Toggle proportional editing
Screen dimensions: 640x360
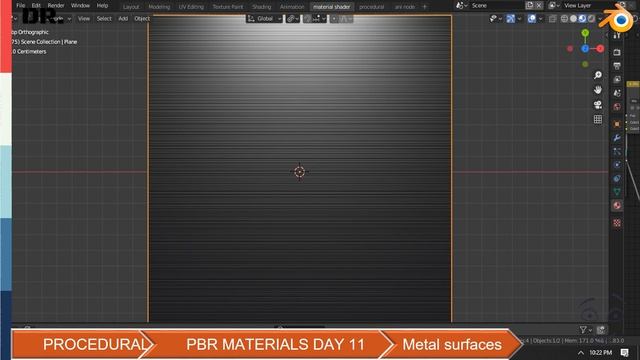(x=334, y=18)
